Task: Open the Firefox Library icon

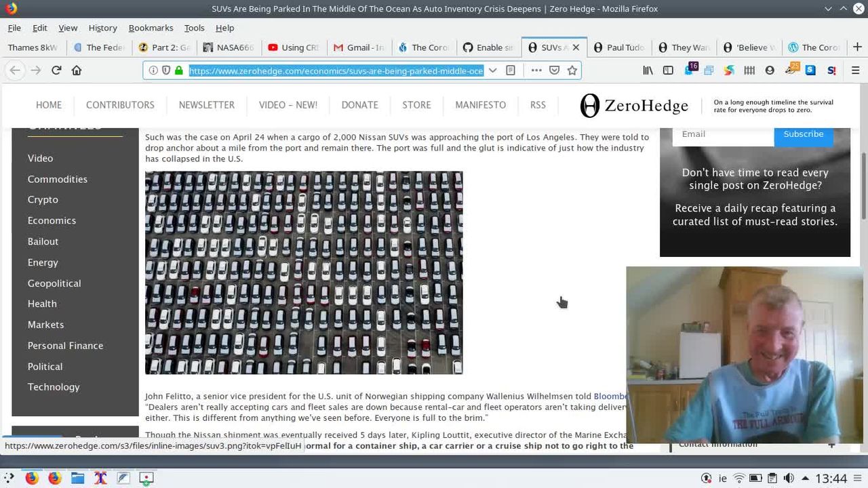Action: (648, 70)
